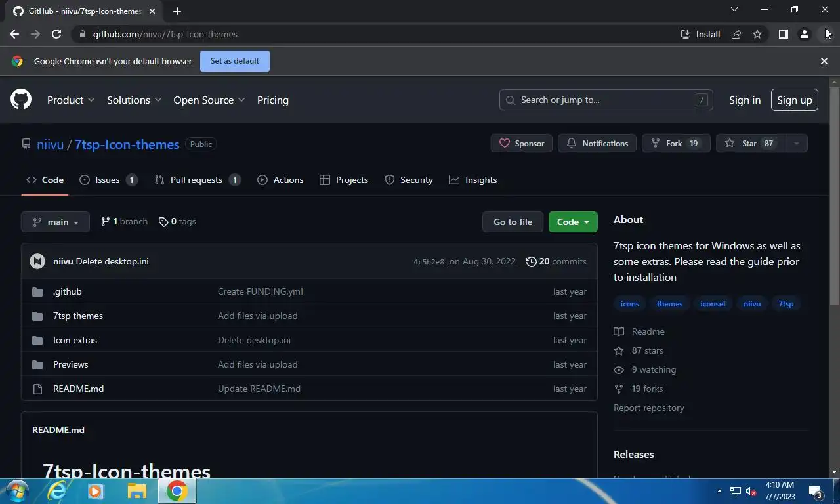The width and height of the screenshot is (840, 504).
Task: View the 0 tags link
Action: 177,222
